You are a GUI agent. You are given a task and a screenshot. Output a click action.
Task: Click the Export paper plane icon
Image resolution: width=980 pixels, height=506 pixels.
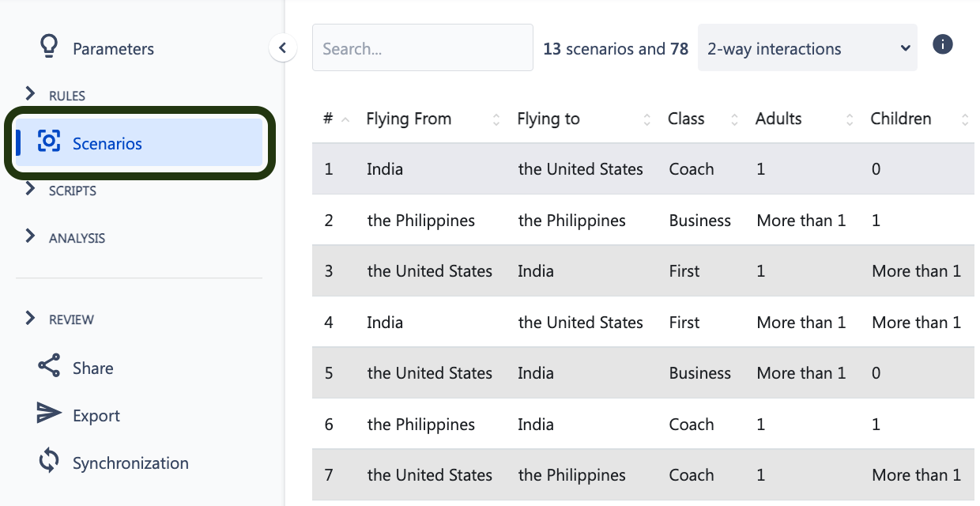49,414
